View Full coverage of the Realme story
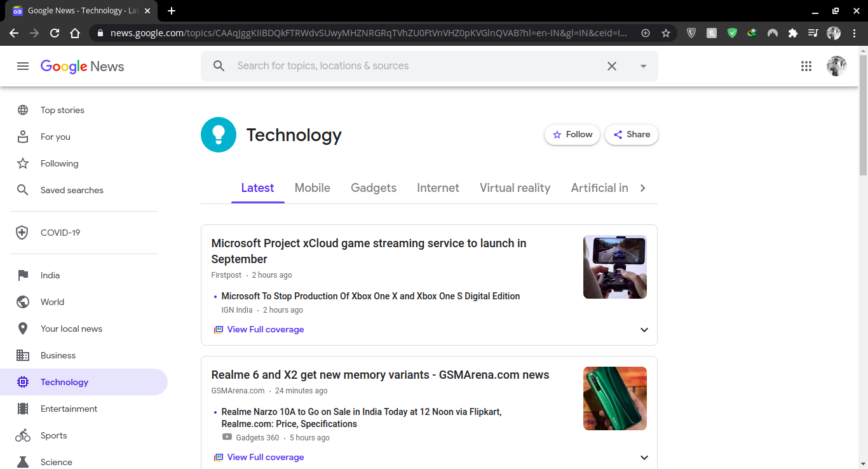This screenshot has width=868, height=469. tap(259, 458)
